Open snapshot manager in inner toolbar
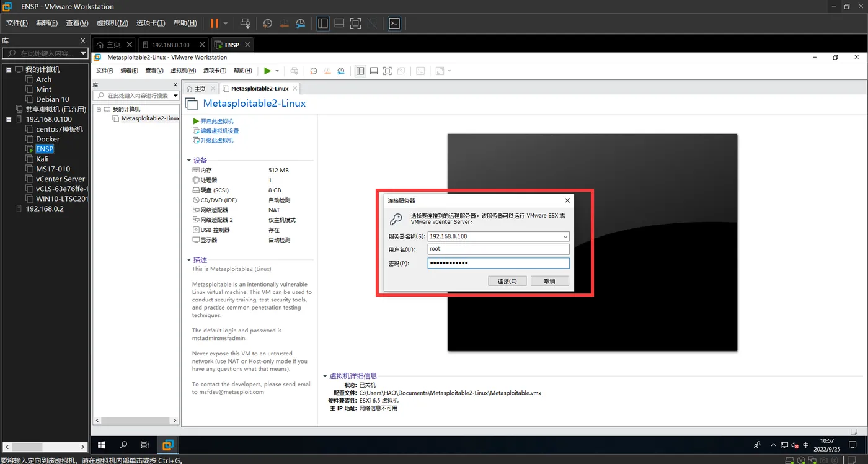This screenshot has height=464, width=868. coord(341,71)
